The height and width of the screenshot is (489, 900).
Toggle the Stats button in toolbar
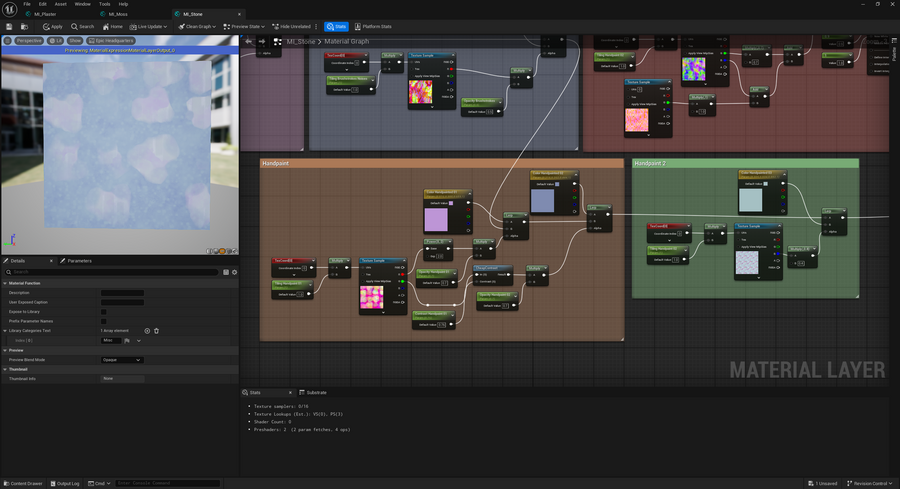coord(336,26)
